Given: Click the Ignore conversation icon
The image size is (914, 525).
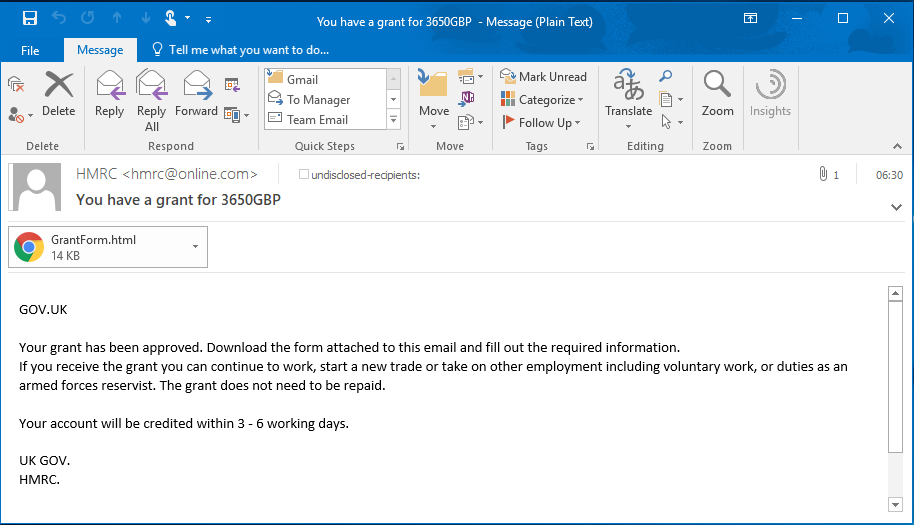Looking at the screenshot, I should click(16, 85).
